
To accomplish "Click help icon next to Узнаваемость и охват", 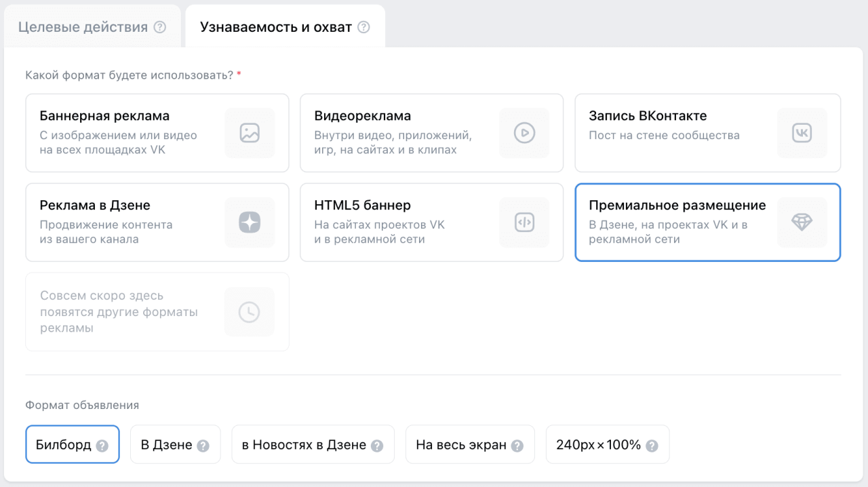I will click(x=363, y=28).
